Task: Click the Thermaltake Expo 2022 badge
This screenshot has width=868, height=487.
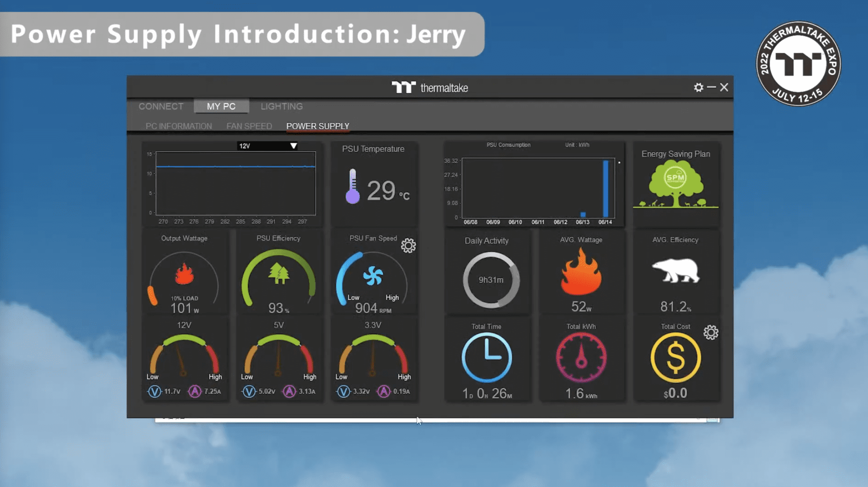Action: coord(798,64)
